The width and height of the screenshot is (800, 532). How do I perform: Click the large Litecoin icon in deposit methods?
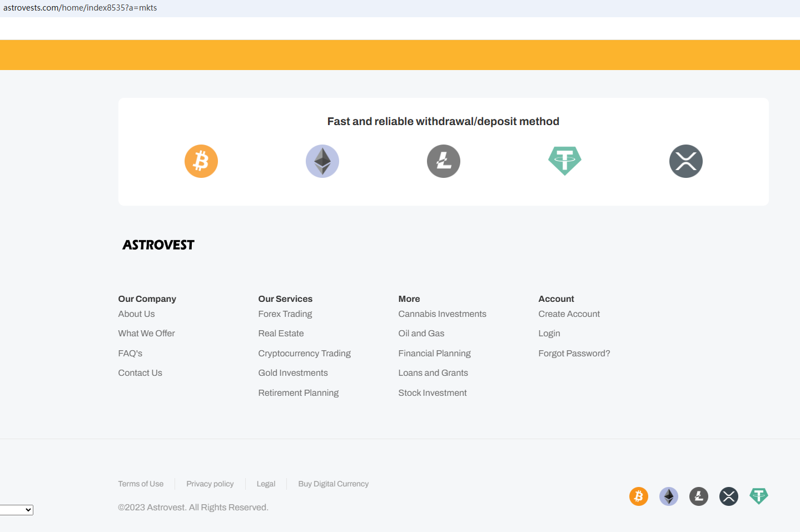444,161
